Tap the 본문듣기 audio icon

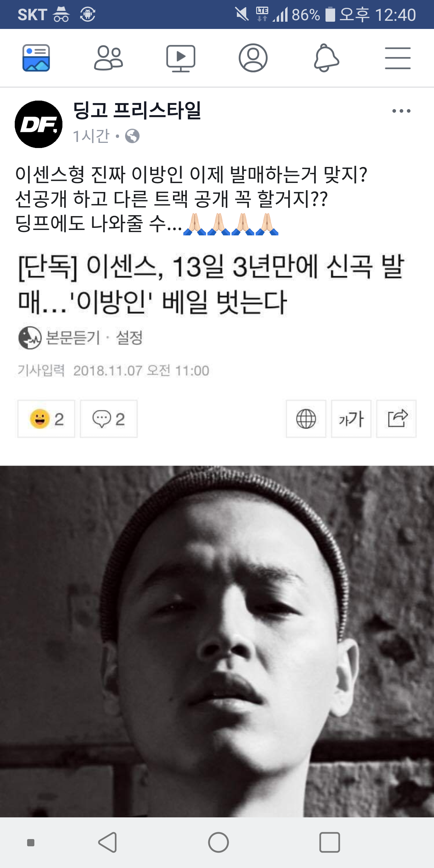point(30,338)
